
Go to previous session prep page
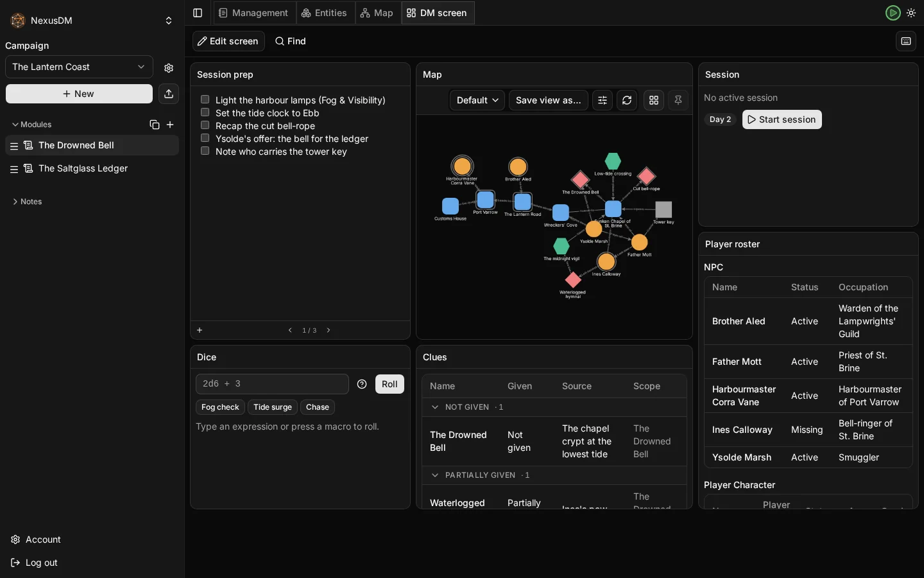[x=290, y=330]
